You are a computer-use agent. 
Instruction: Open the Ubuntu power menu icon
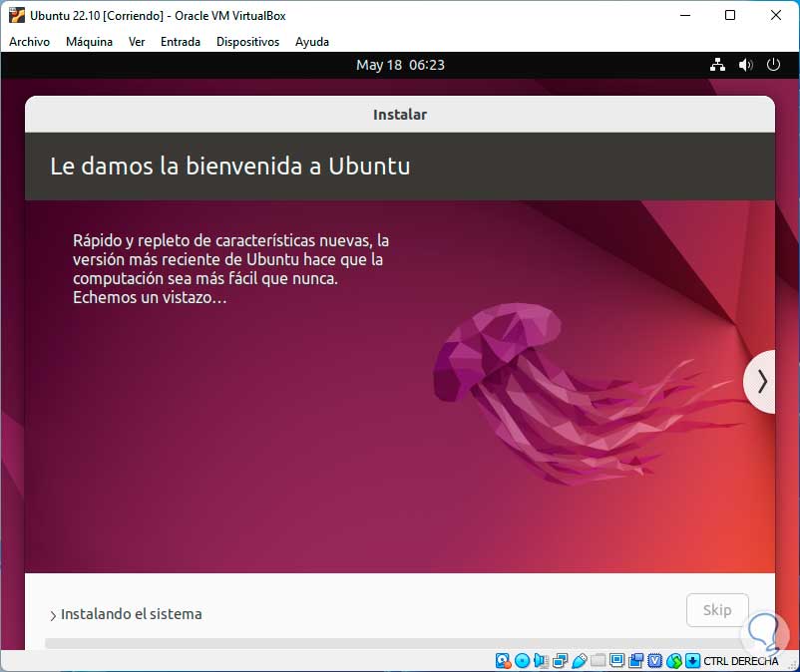coord(773,65)
